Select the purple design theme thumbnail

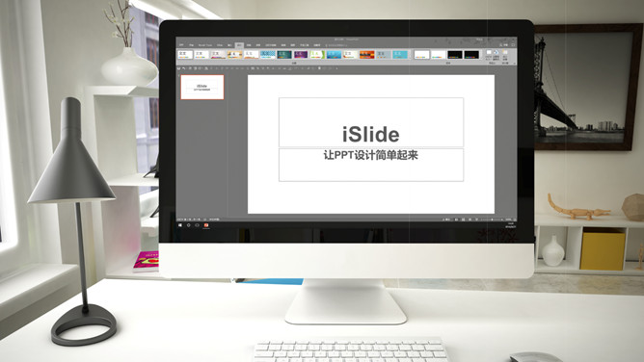click(301, 55)
